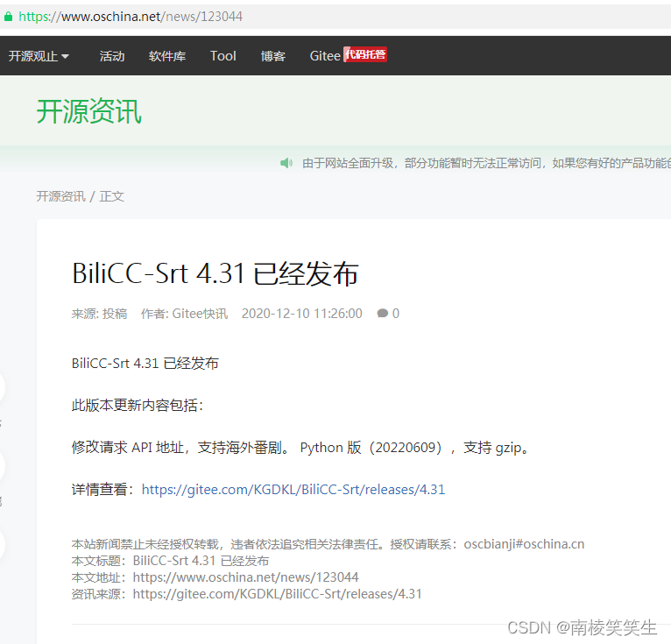This screenshot has height=644, width=671.
Task: Click the copyright notice with oscbianji#oschina.cn
Action: pyautogui.click(x=328, y=544)
